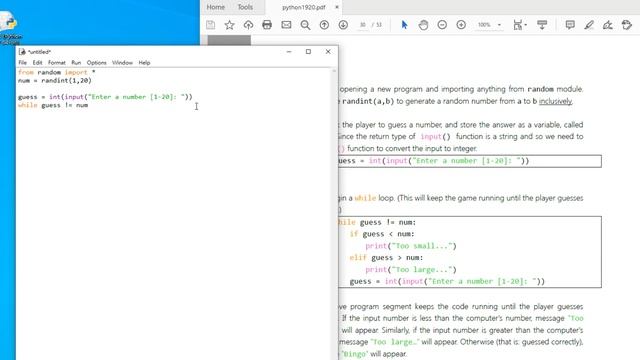Screen dimensions: 640x360
Task: Activate the hand pan tool
Action: pyautogui.click(x=423, y=25)
